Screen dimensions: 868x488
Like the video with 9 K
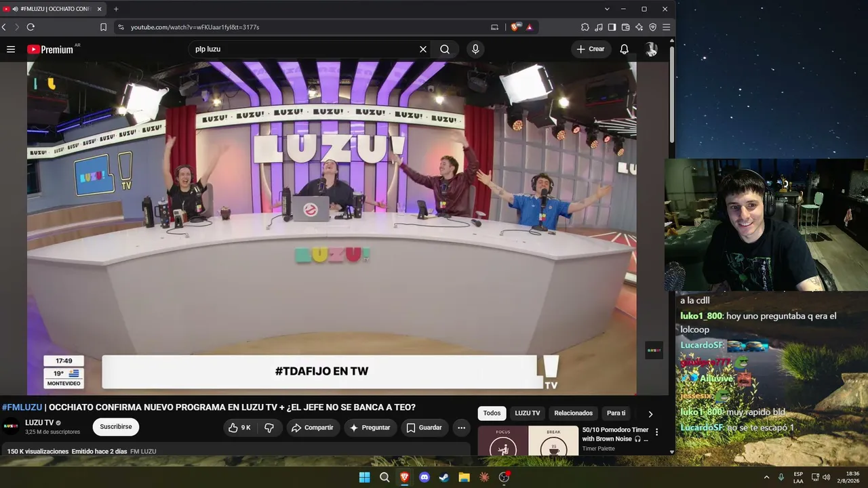(239, 428)
